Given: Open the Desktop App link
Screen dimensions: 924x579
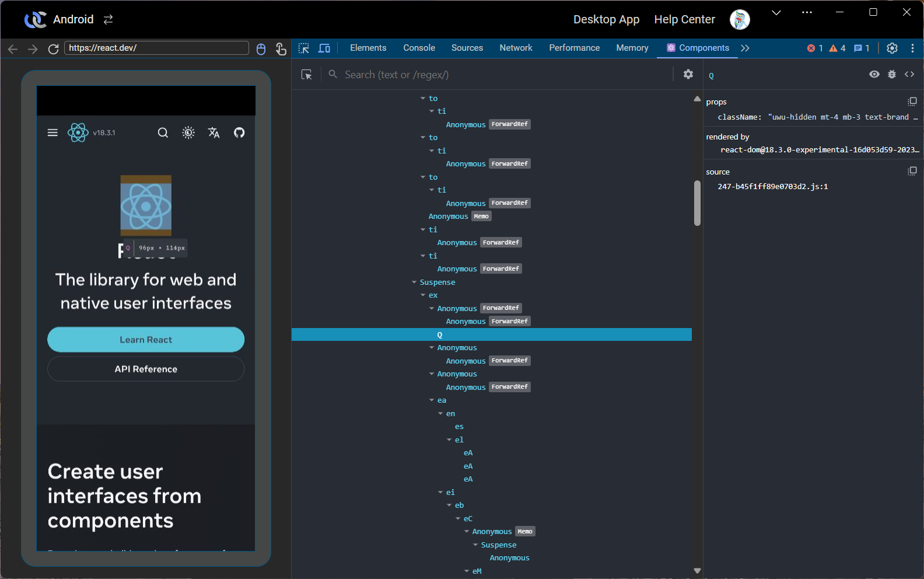Looking at the screenshot, I should [606, 19].
